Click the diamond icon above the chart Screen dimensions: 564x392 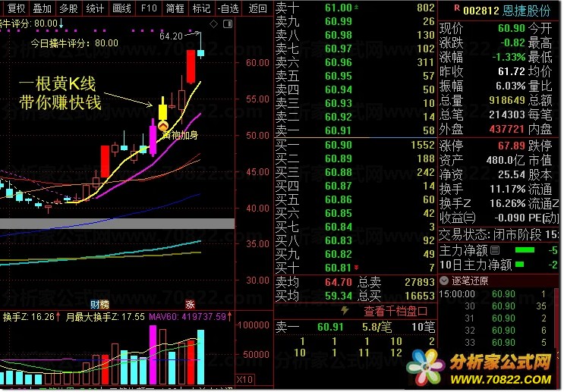click(x=213, y=24)
